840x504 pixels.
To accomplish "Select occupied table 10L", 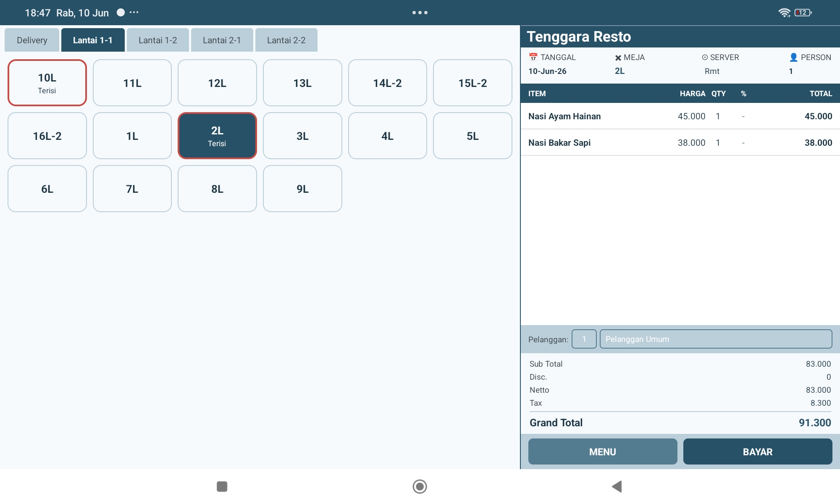I will tap(47, 83).
